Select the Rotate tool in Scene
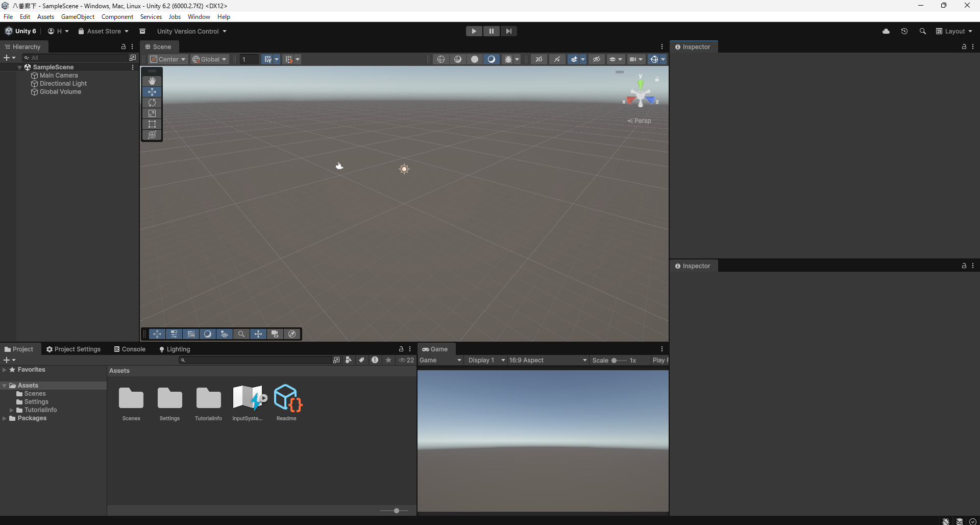This screenshot has height=525, width=980. click(x=152, y=103)
